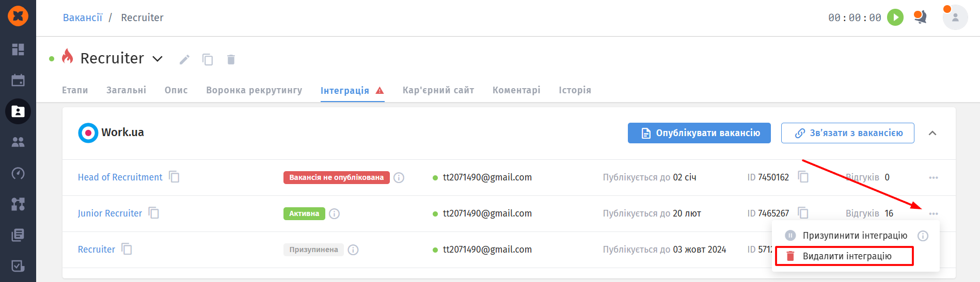The width and height of the screenshot is (980, 282).
Task: Click Публікується до 02 січ text
Action: click(x=650, y=177)
